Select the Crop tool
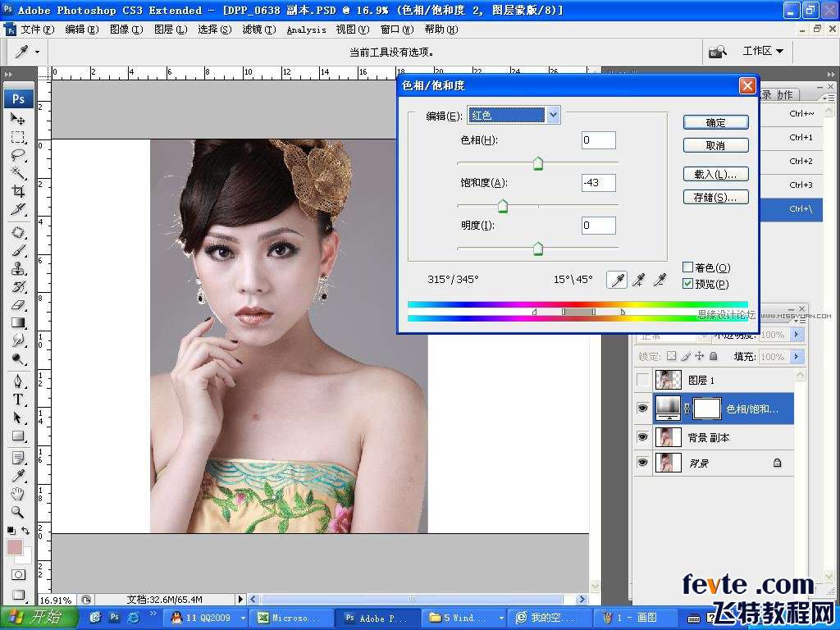This screenshot has height=630, width=840. tap(18, 191)
